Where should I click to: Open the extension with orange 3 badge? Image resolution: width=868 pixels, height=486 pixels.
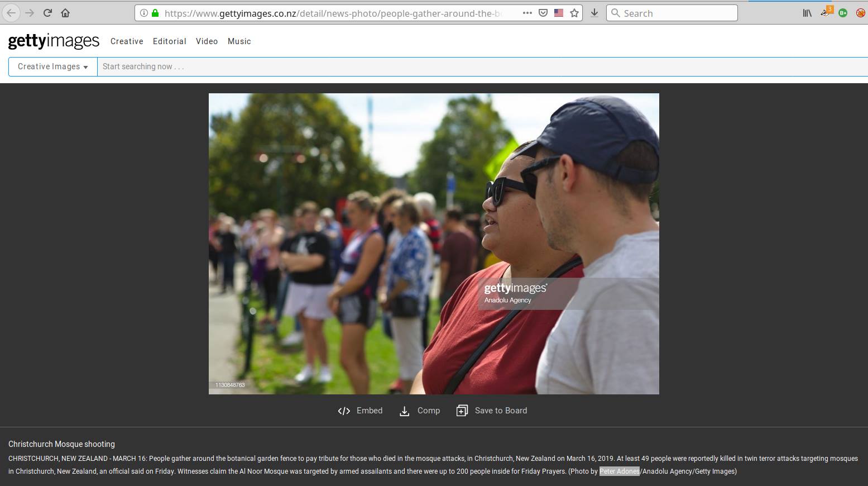[x=826, y=12]
